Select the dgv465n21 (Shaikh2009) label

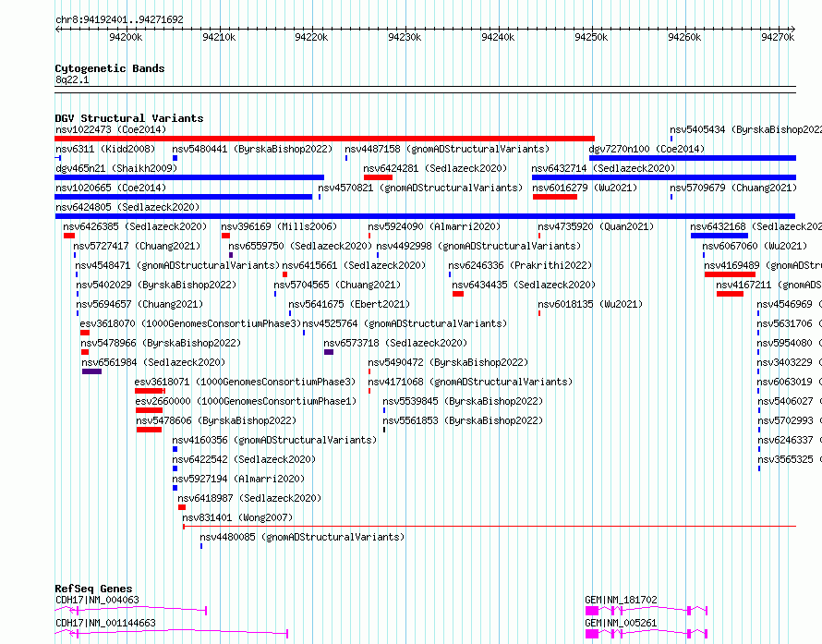pyautogui.click(x=116, y=168)
